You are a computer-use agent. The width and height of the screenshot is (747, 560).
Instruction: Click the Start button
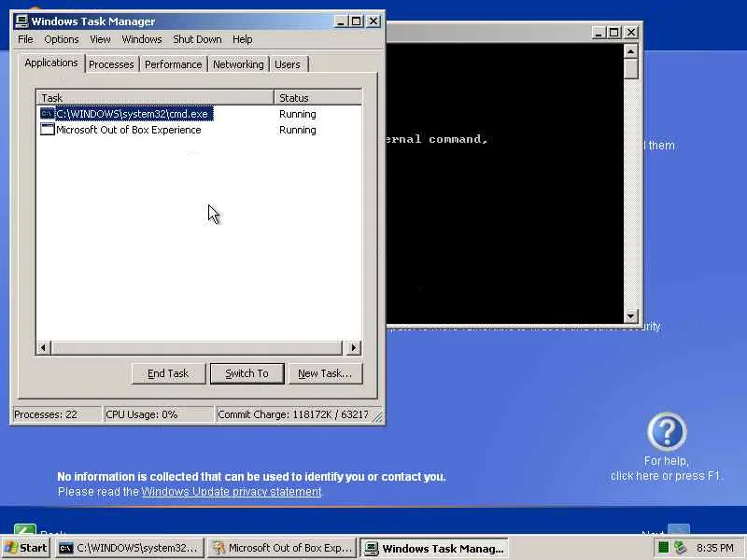pyautogui.click(x=26, y=548)
